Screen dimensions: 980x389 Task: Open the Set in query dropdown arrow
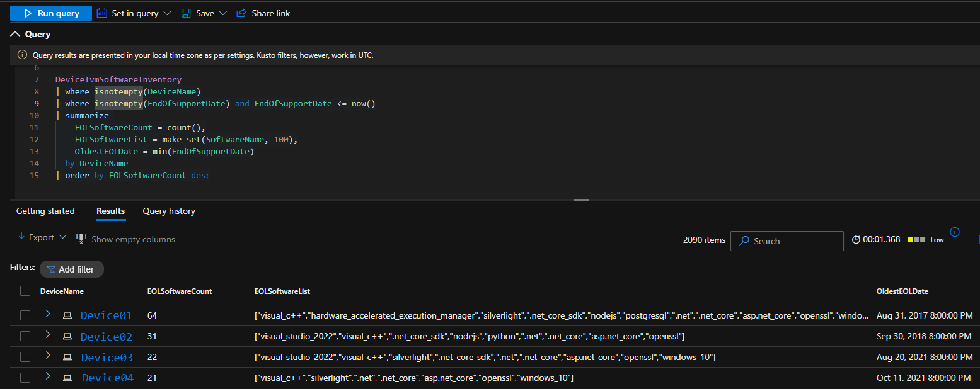click(x=166, y=13)
